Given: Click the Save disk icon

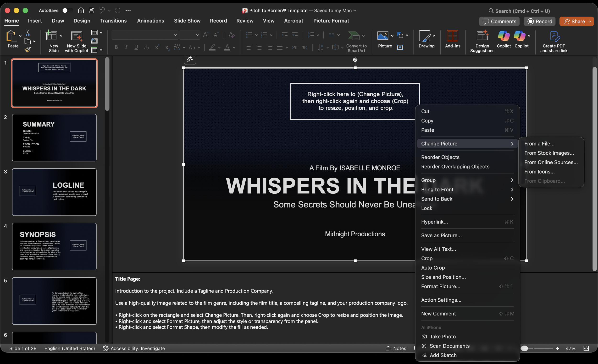Looking at the screenshot, I should pos(91,11).
